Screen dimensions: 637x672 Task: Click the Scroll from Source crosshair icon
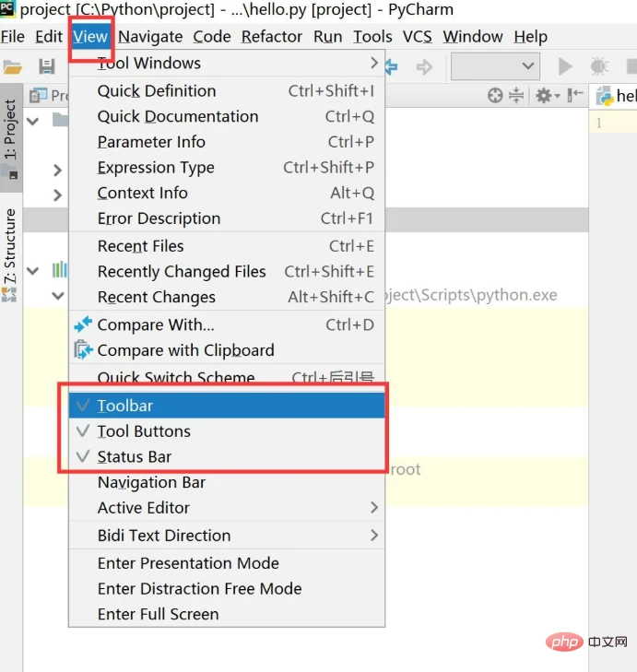(x=495, y=95)
